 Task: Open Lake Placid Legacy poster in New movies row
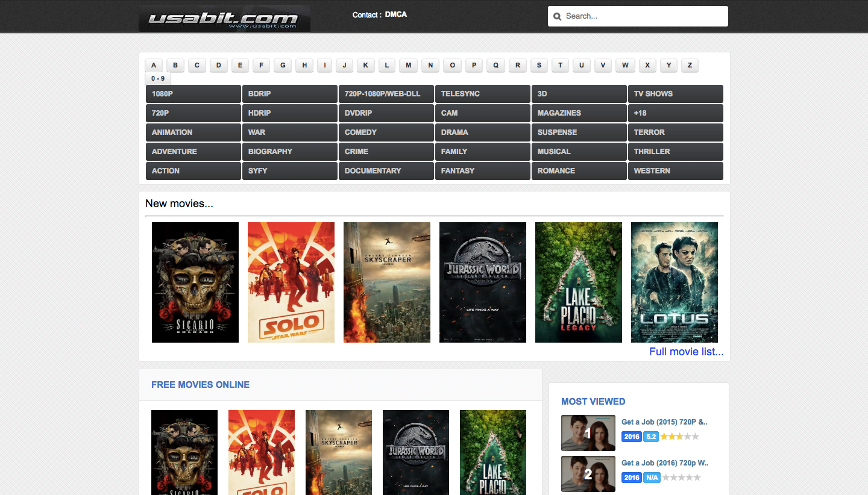(x=579, y=282)
